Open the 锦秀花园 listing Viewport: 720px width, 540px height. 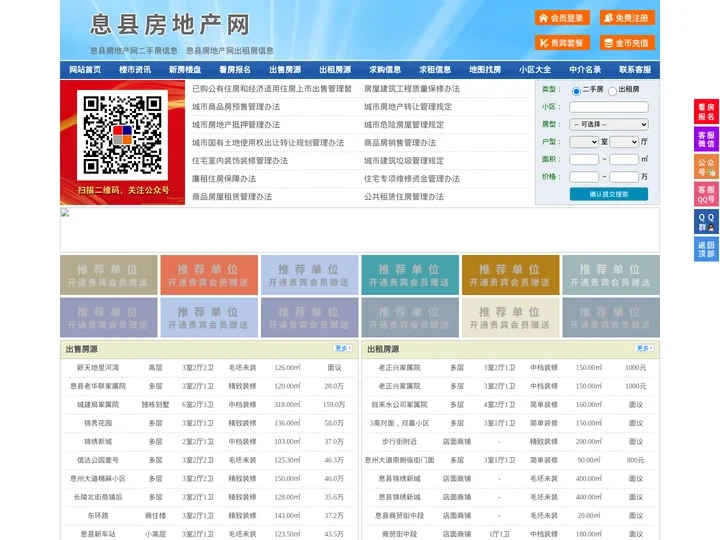98,423
